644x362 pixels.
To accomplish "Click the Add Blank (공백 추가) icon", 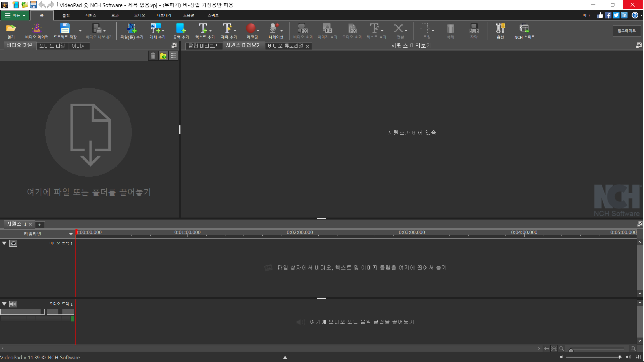I will pos(181,28).
